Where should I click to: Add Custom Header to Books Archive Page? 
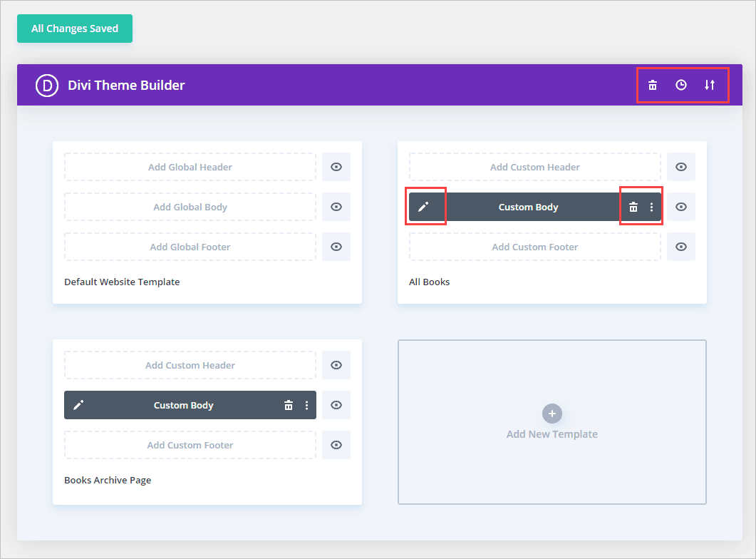(x=190, y=365)
